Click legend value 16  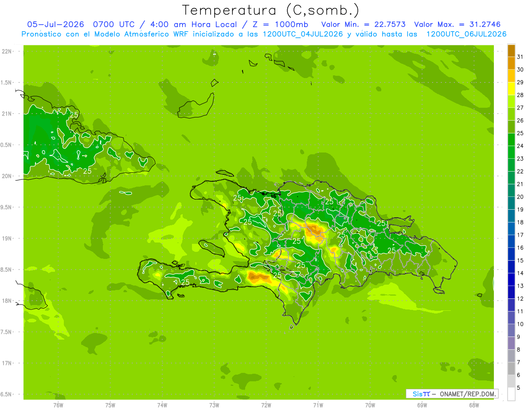click(520, 248)
